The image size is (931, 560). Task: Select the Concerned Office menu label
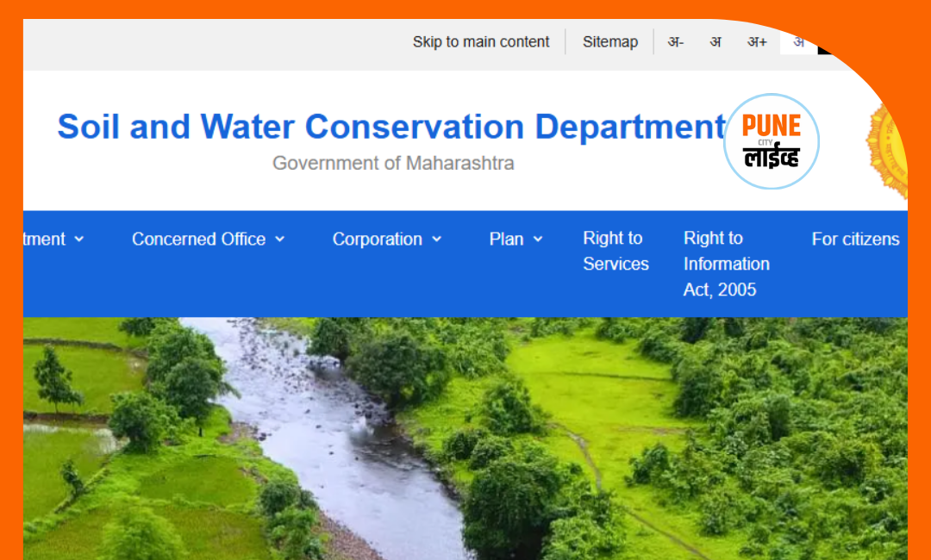click(x=198, y=240)
